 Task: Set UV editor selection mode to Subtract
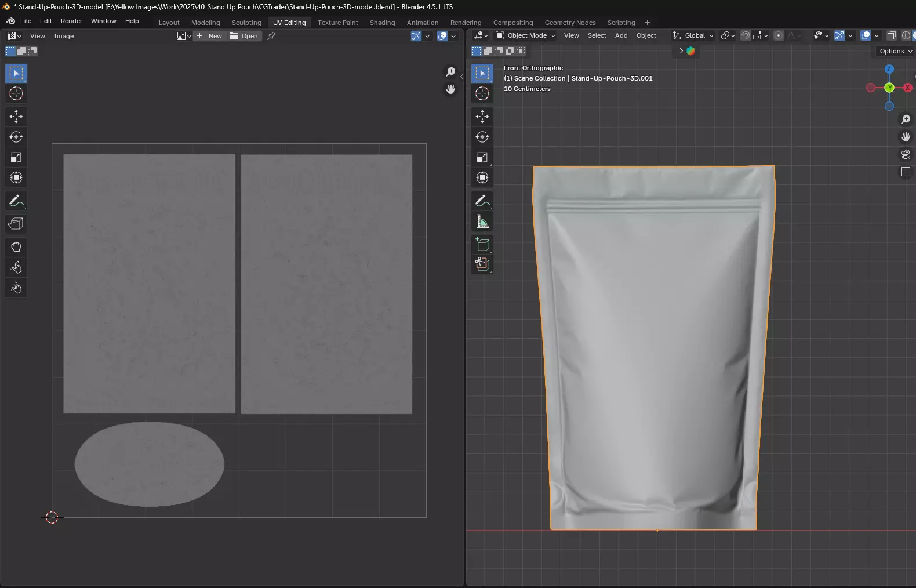(32, 51)
